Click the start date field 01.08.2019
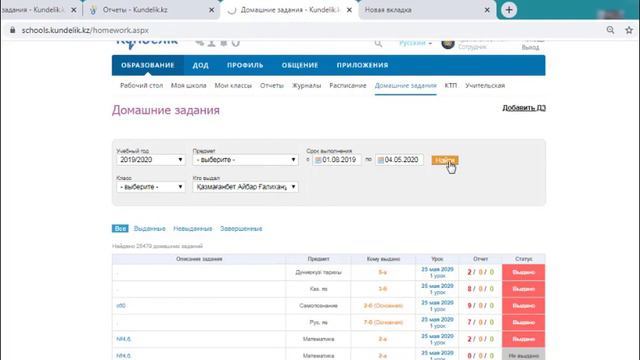This screenshot has width=640, height=360. 337,160
